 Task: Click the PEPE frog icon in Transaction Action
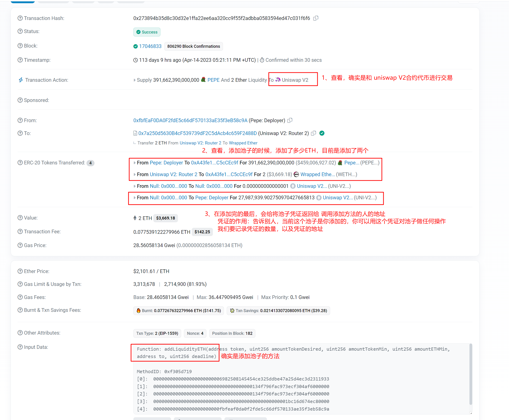[x=203, y=80]
